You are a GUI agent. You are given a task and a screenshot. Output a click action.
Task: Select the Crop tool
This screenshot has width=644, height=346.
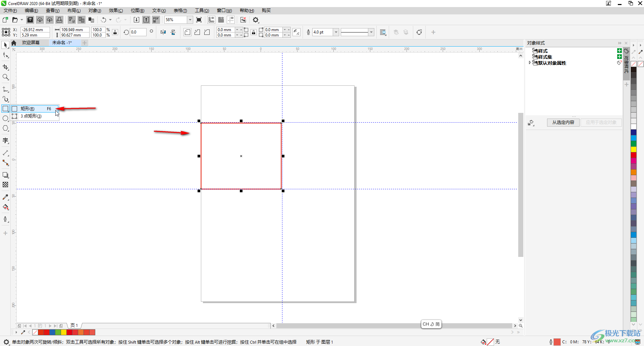(x=5, y=67)
